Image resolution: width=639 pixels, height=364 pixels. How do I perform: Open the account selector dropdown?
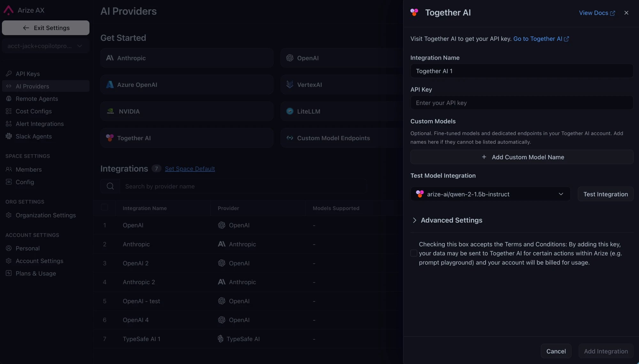pyautogui.click(x=46, y=46)
